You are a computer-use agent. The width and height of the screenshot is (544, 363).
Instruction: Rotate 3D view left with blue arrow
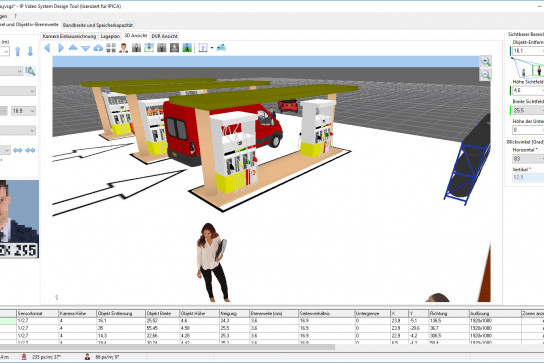(48, 48)
